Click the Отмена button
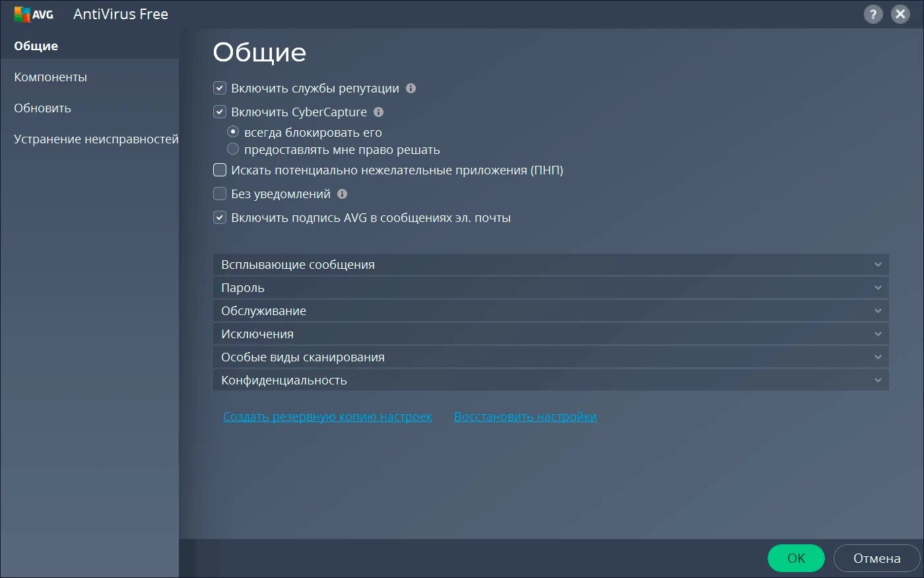 [x=876, y=558]
